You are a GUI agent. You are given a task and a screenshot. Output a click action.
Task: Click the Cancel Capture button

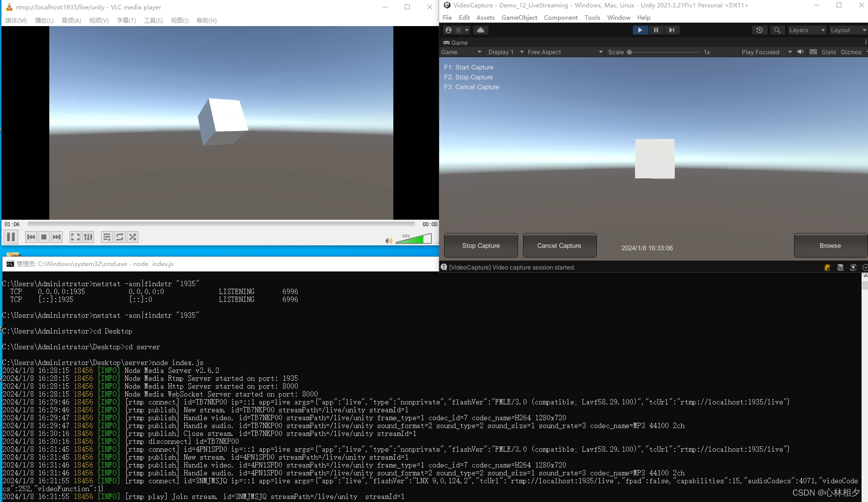click(x=559, y=245)
